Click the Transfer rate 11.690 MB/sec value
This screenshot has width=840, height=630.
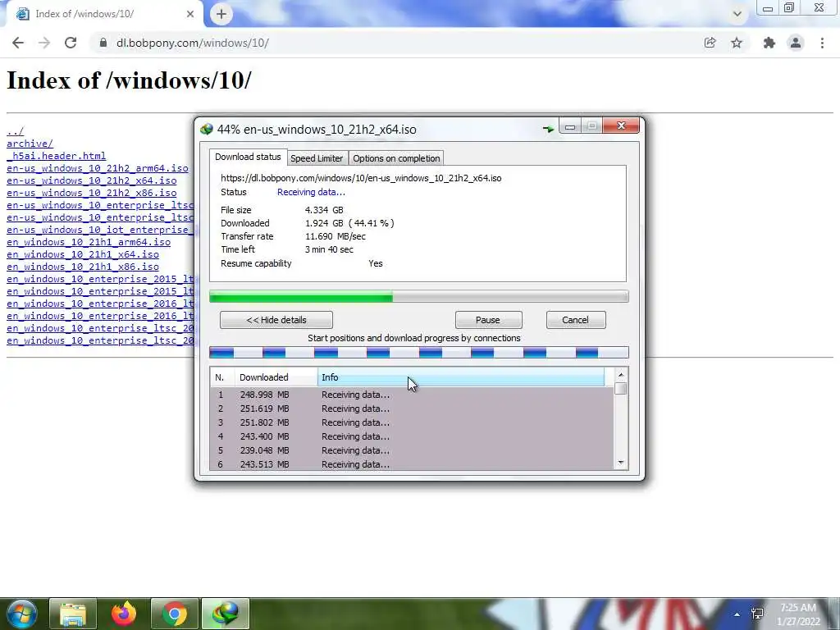click(336, 236)
